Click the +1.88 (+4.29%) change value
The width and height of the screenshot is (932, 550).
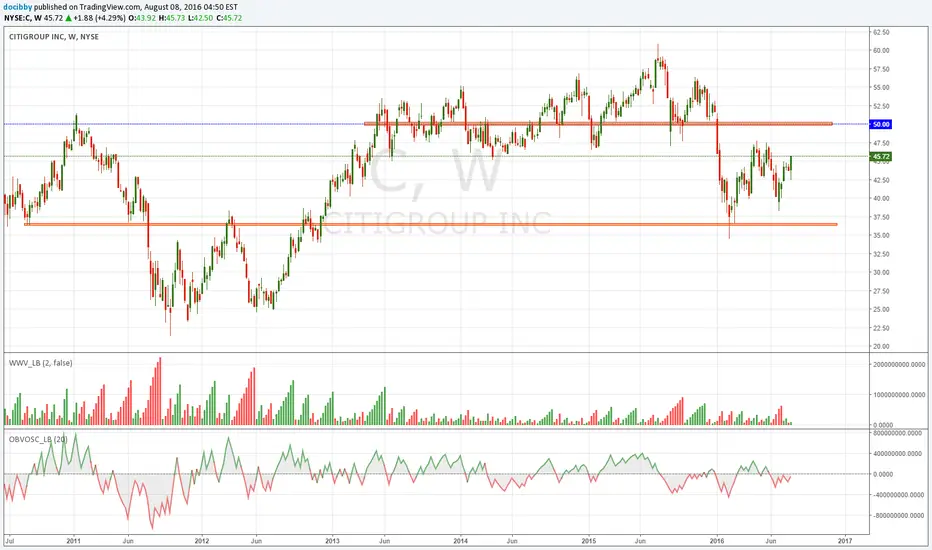99,18
